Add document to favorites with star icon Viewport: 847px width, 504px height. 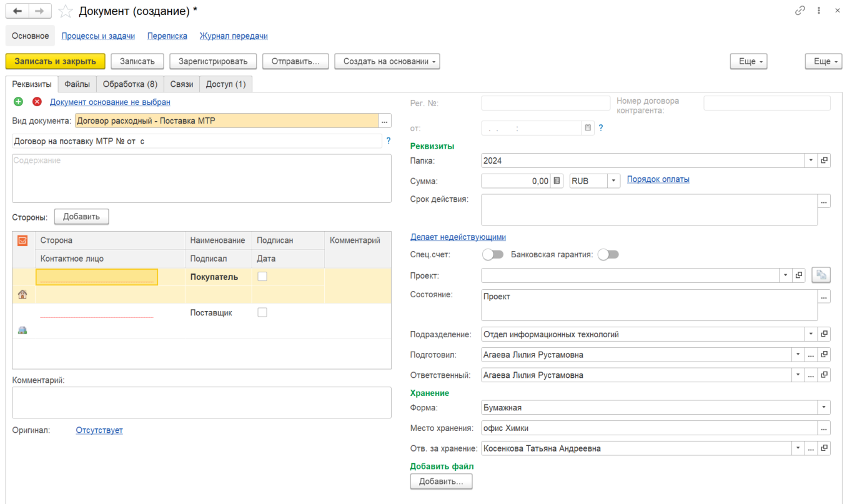coord(65,11)
